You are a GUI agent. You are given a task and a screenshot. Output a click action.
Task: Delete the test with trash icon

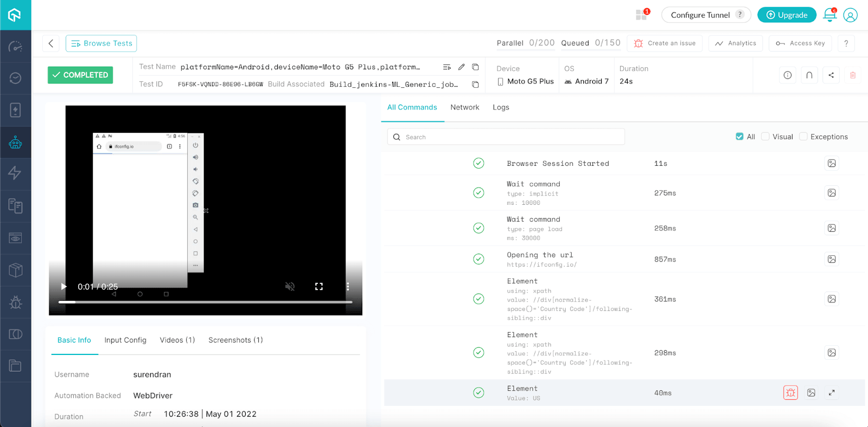click(x=853, y=75)
